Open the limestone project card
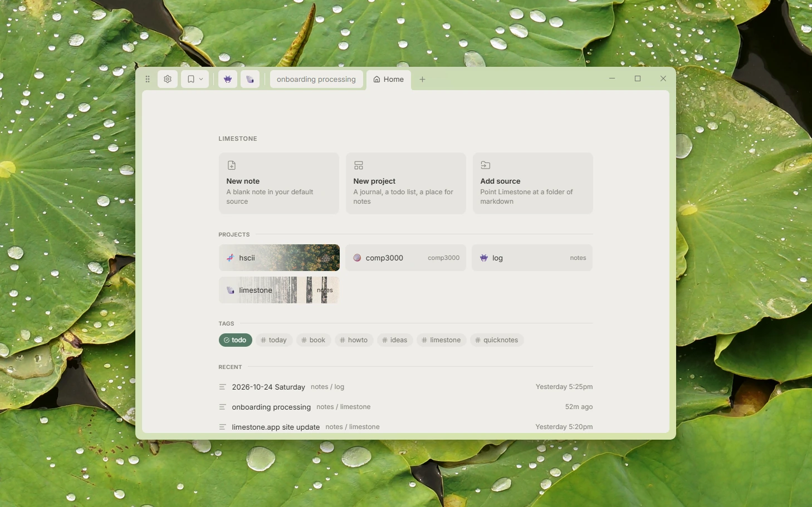The width and height of the screenshot is (812, 507). (279, 290)
